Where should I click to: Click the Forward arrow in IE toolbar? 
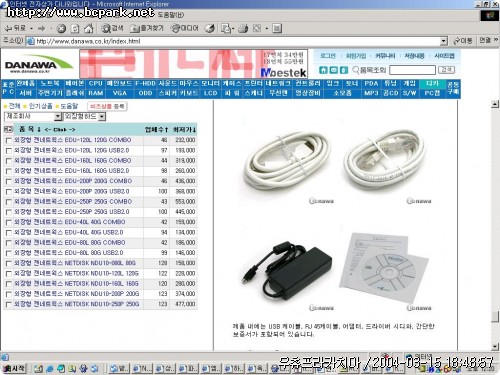coord(41,28)
